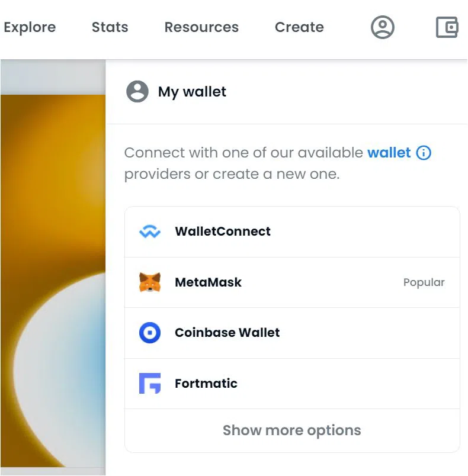Choose MetaMask as wallet provider

(292, 282)
